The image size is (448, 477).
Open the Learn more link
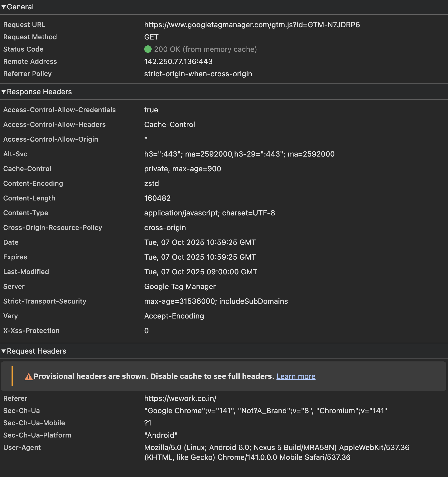[296, 376]
